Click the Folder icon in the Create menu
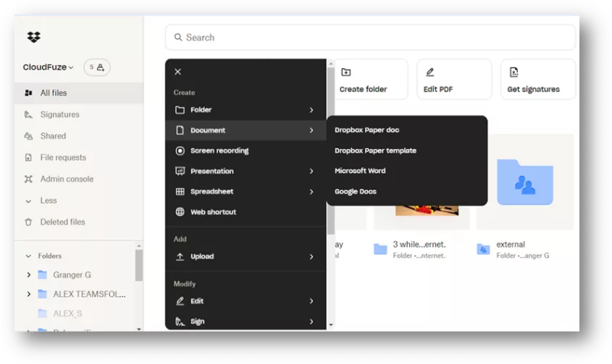The height and width of the screenshot is (364, 612). coord(180,110)
